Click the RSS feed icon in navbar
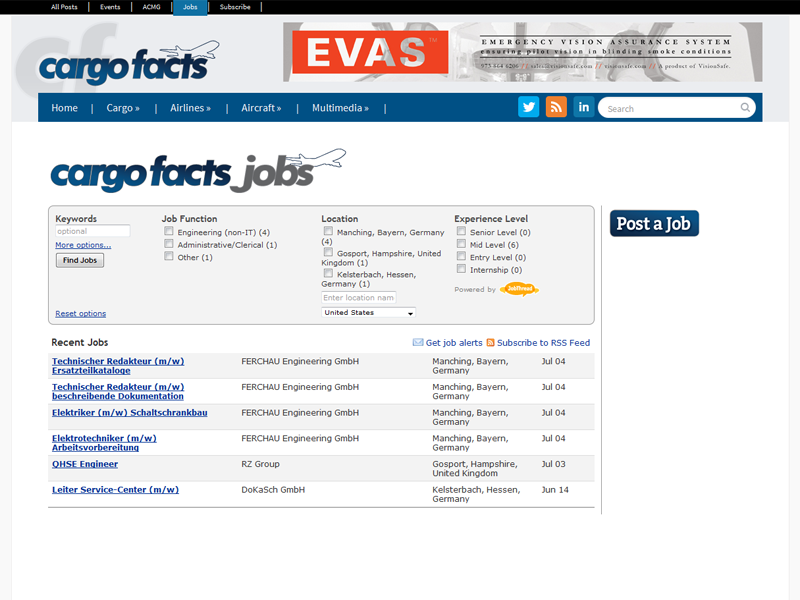The width and height of the screenshot is (800, 600). pos(556,108)
